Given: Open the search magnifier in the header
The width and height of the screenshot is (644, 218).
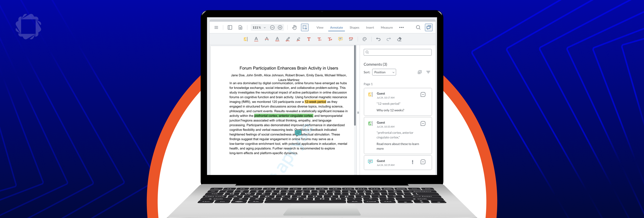Looking at the screenshot, I should point(418,28).
